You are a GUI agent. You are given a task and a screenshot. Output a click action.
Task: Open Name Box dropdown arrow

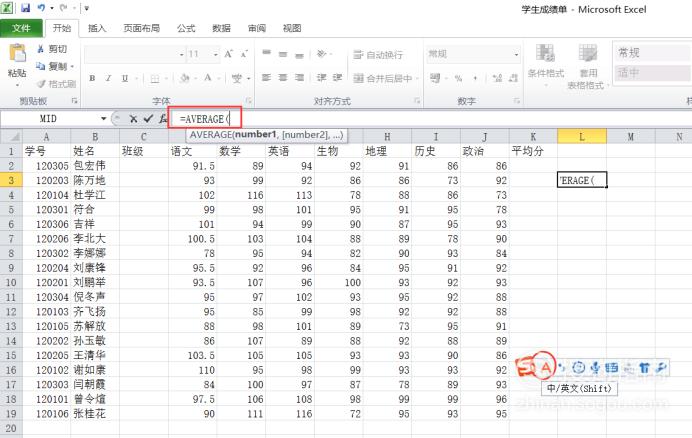pos(104,118)
